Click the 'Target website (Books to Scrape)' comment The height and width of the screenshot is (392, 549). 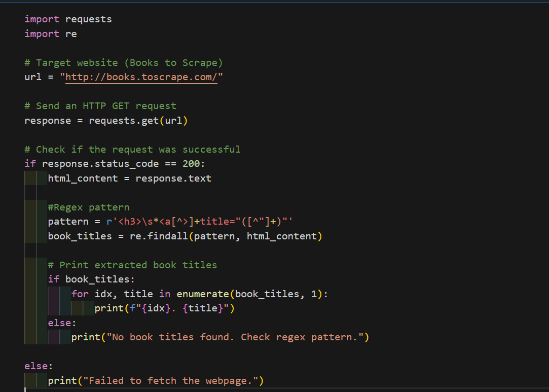coord(129,63)
